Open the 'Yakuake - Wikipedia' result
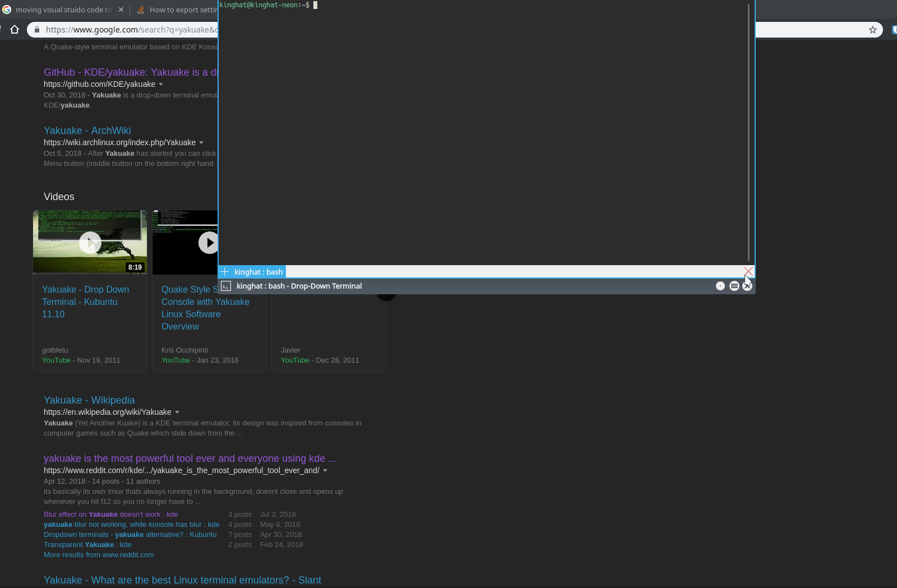Image resolution: width=897 pixels, height=588 pixels. click(89, 400)
